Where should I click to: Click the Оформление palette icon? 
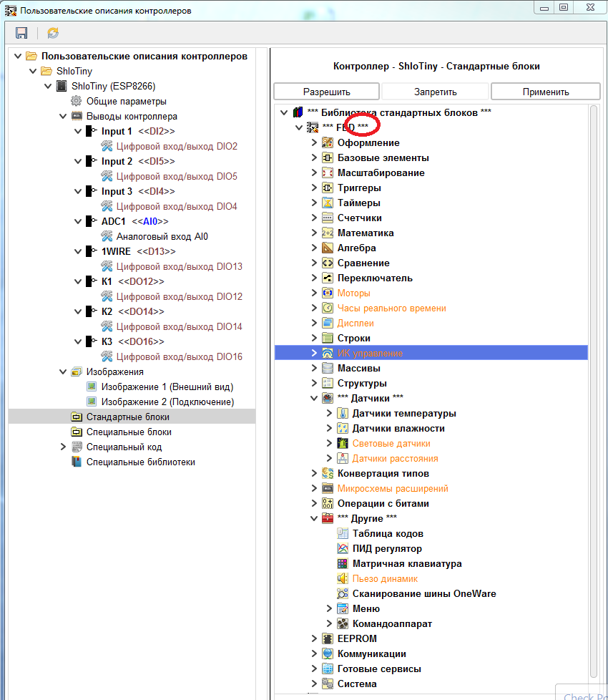pos(328,142)
